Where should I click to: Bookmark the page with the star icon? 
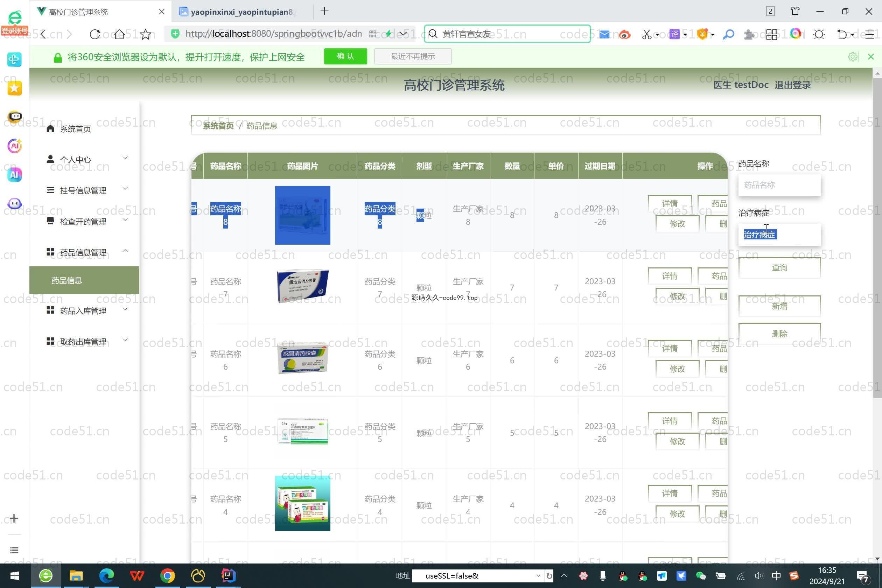(x=146, y=34)
